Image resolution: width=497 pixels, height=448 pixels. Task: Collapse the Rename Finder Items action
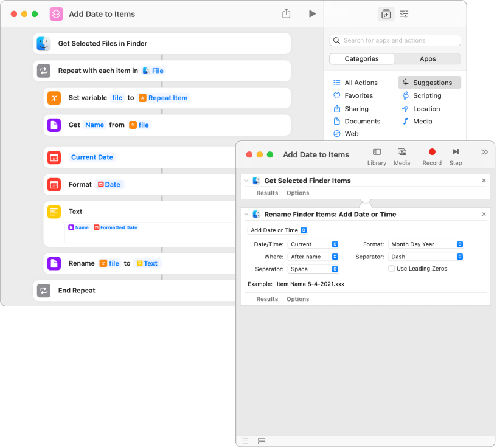click(246, 215)
